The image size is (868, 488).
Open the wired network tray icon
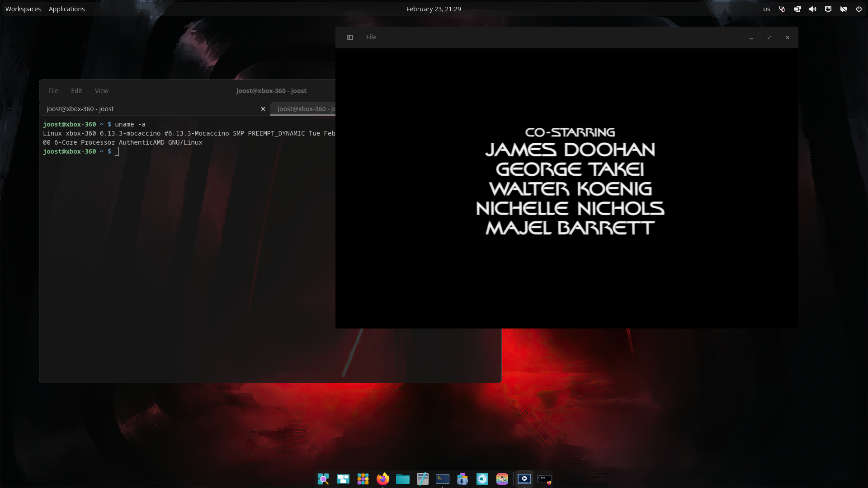click(828, 9)
